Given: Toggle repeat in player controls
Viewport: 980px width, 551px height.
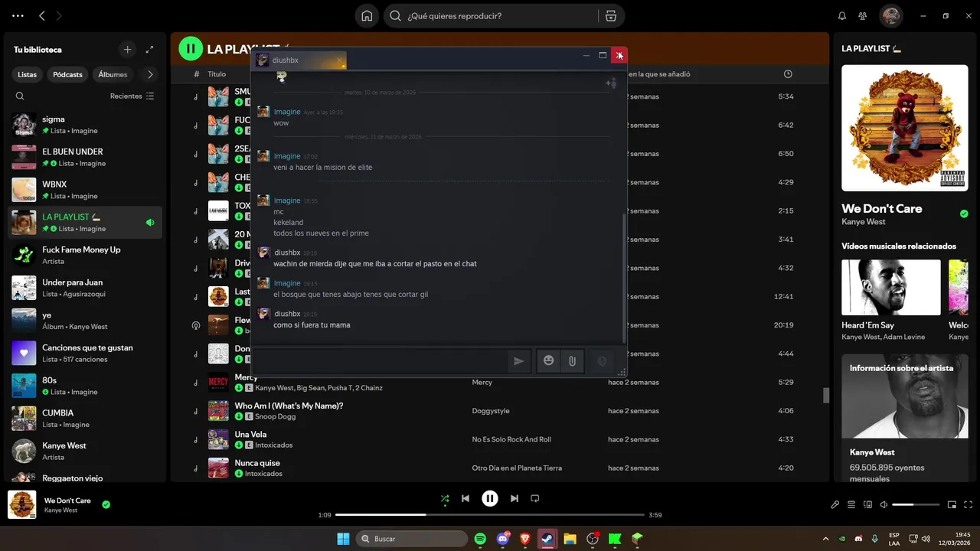Looking at the screenshot, I should (x=535, y=498).
